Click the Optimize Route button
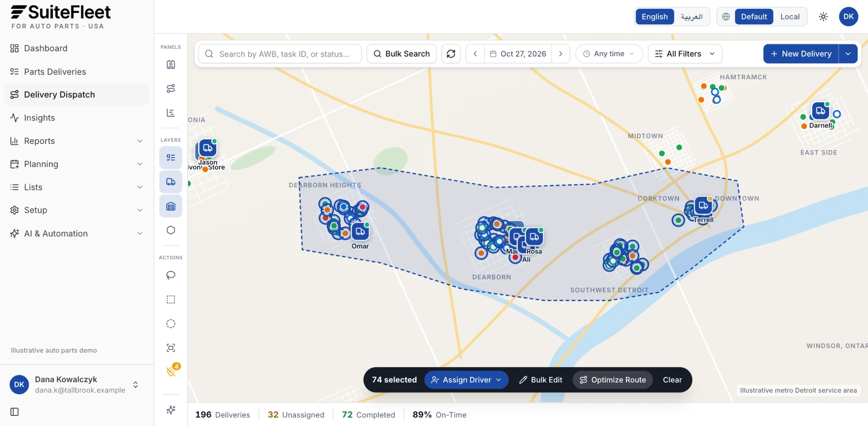Screen dimensions: 868x426 click(613, 380)
